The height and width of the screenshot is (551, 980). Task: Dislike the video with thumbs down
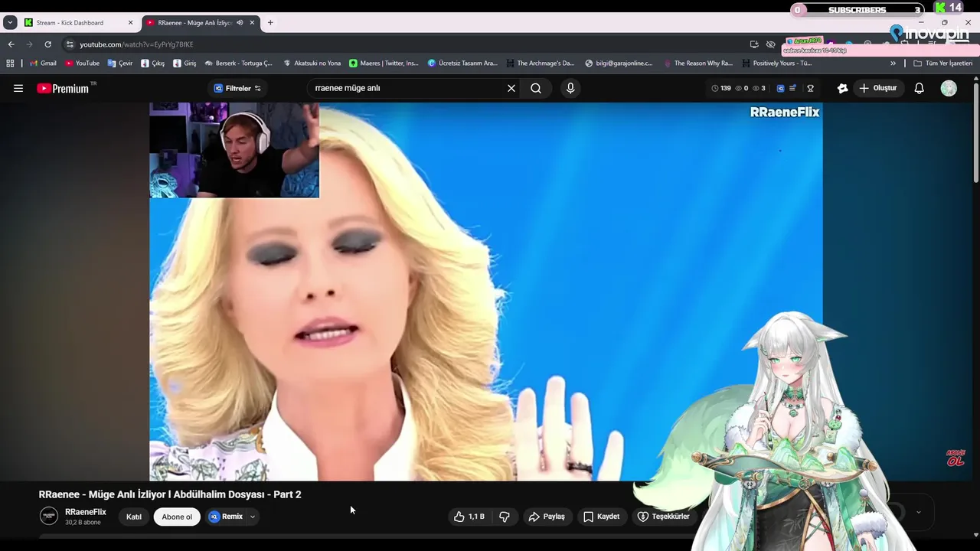[505, 517]
